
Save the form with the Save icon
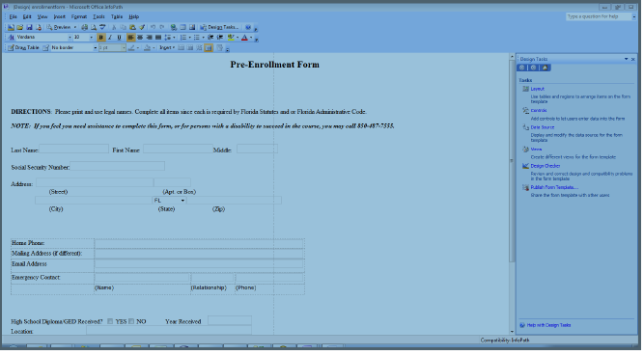pyautogui.click(x=29, y=28)
